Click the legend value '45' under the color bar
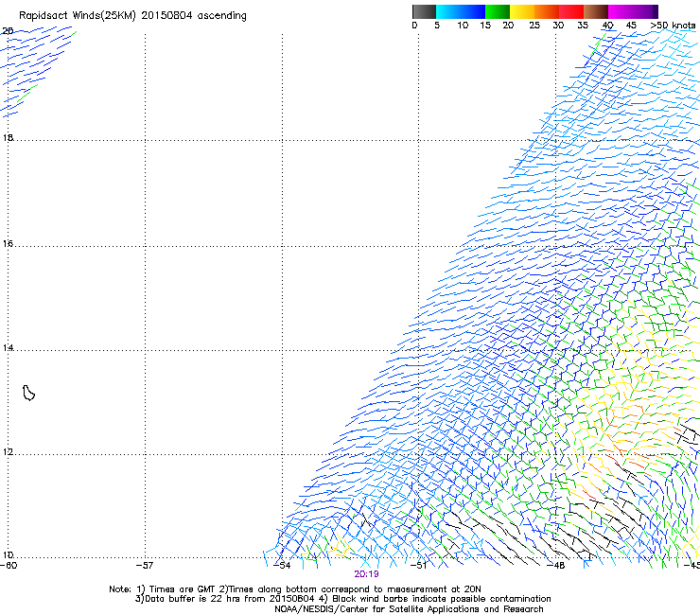This screenshot has height=615, width=700. coord(631,26)
